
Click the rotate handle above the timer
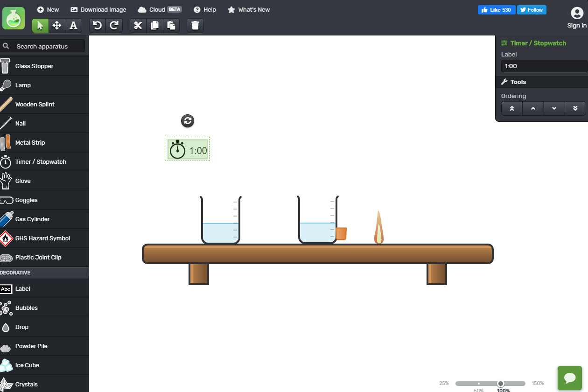pyautogui.click(x=188, y=121)
